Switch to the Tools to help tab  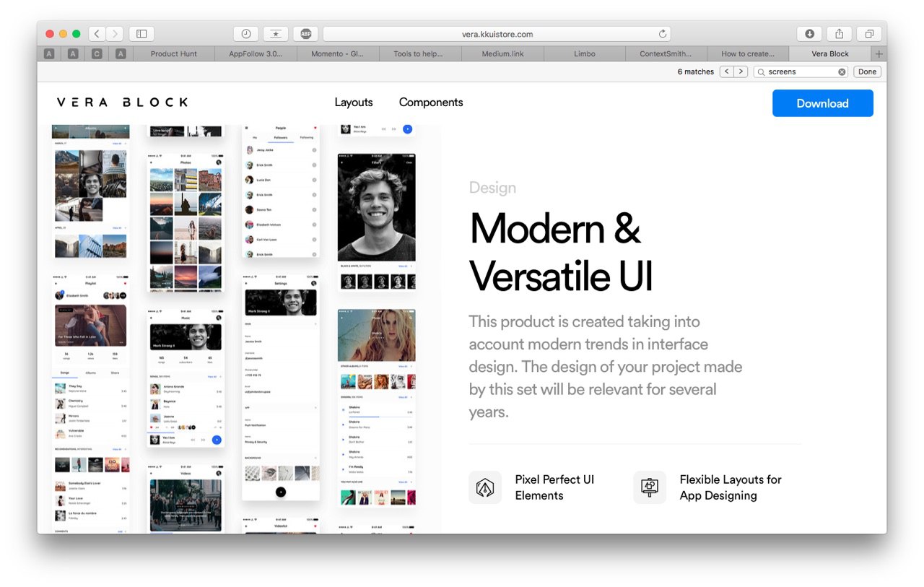click(x=420, y=54)
